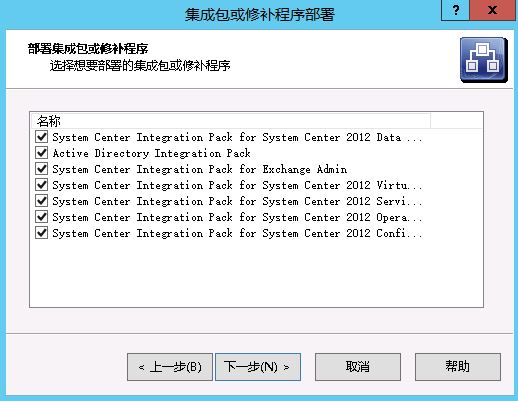Select the row text ending in 'Data ...'
The image size is (518, 401).
click(x=237, y=137)
